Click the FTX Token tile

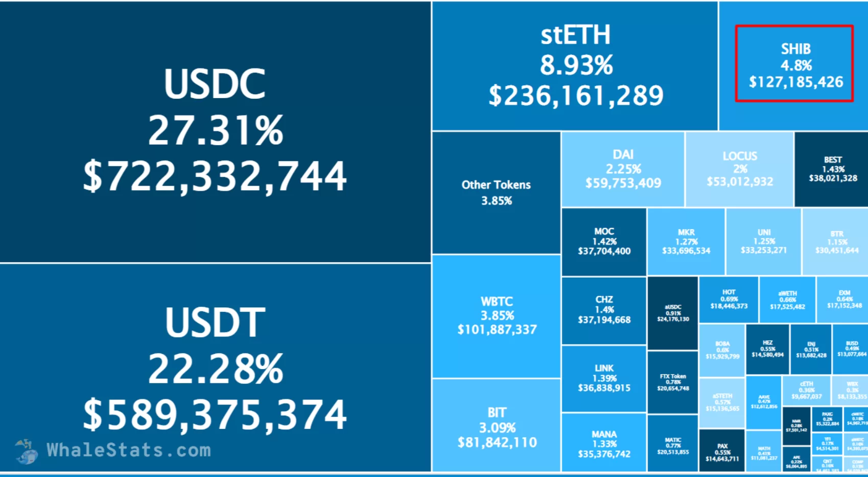point(672,382)
